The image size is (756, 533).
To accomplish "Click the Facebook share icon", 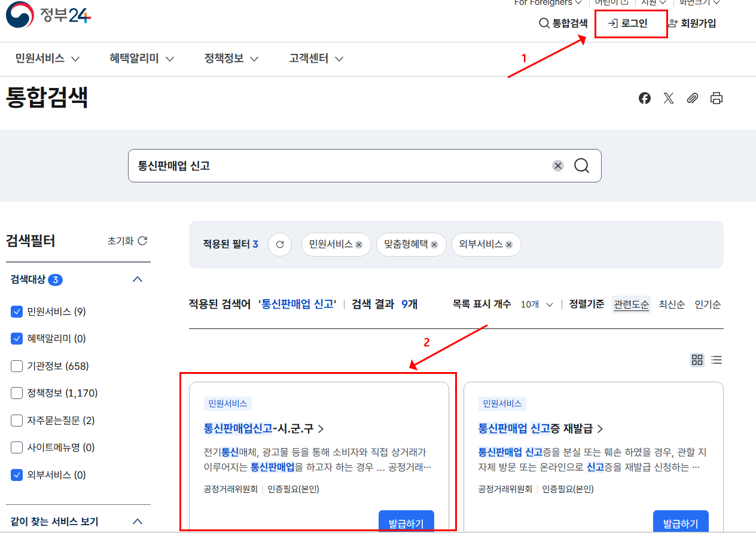I will pos(644,98).
